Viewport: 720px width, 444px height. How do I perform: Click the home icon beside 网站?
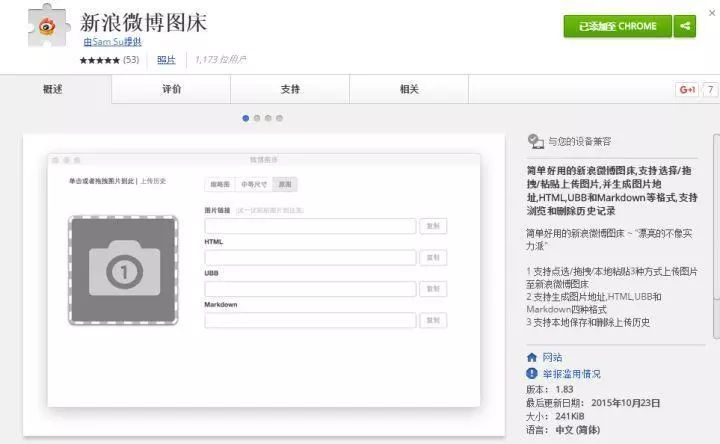(532, 357)
